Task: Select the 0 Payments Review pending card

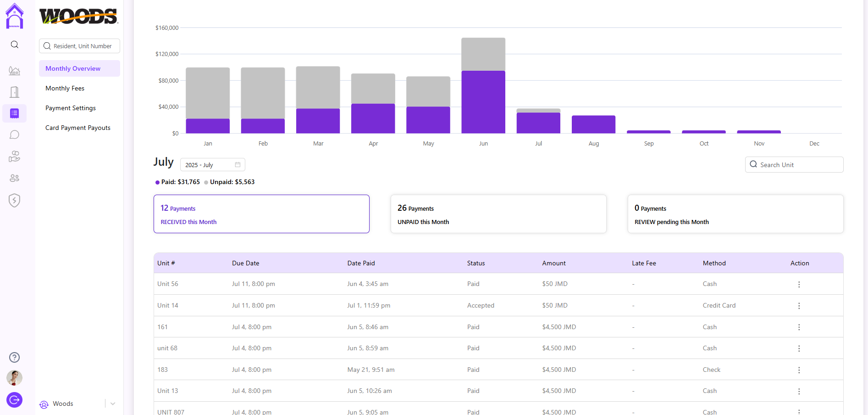Action: tap(735, 214)
